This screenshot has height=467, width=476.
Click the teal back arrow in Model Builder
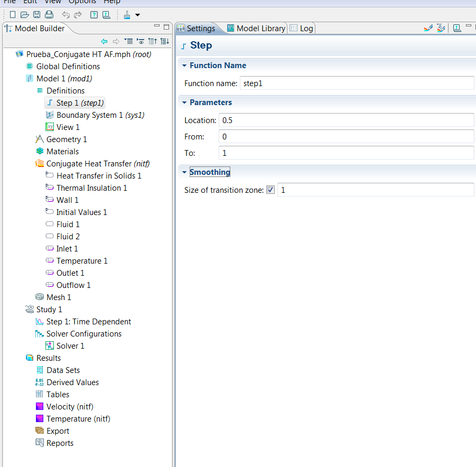point(104,41)
